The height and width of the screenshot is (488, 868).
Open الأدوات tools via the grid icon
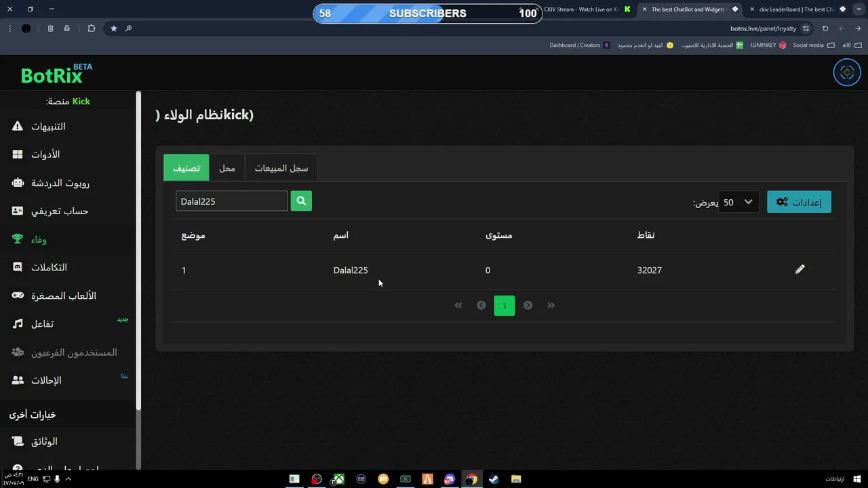pyautogui.click(x=18, y=155)
